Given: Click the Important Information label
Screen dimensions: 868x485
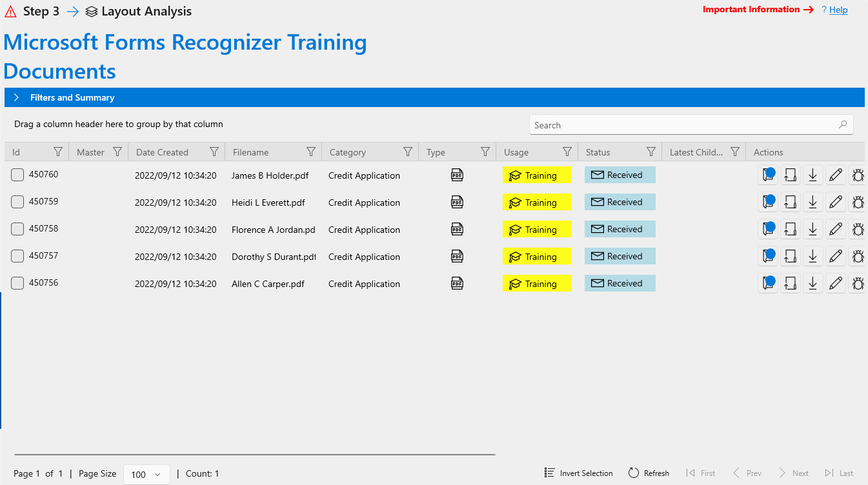Looking at the screenshot, I should (x=751, y=10).
